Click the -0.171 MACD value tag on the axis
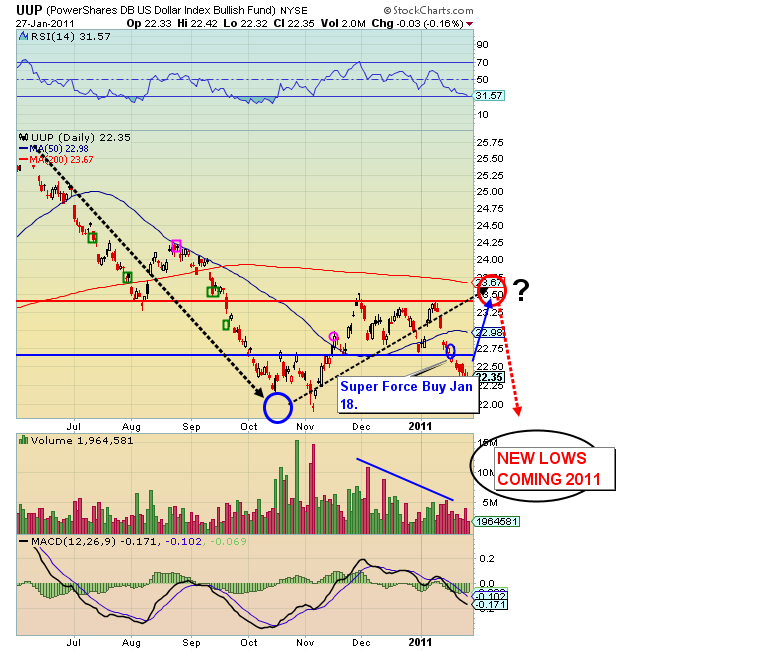 pos(490,604)
